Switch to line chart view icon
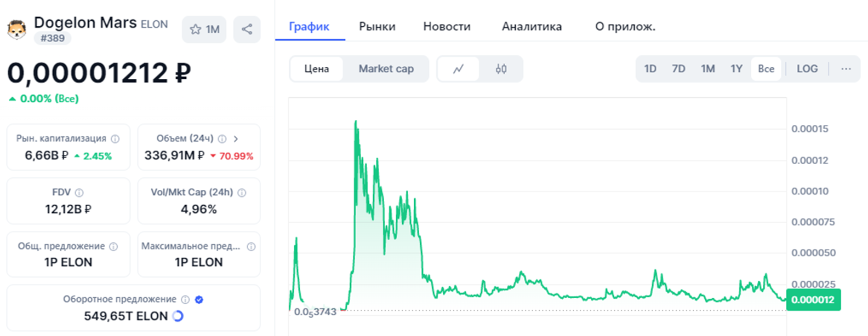Screen dimensions: 868x336 458,69
